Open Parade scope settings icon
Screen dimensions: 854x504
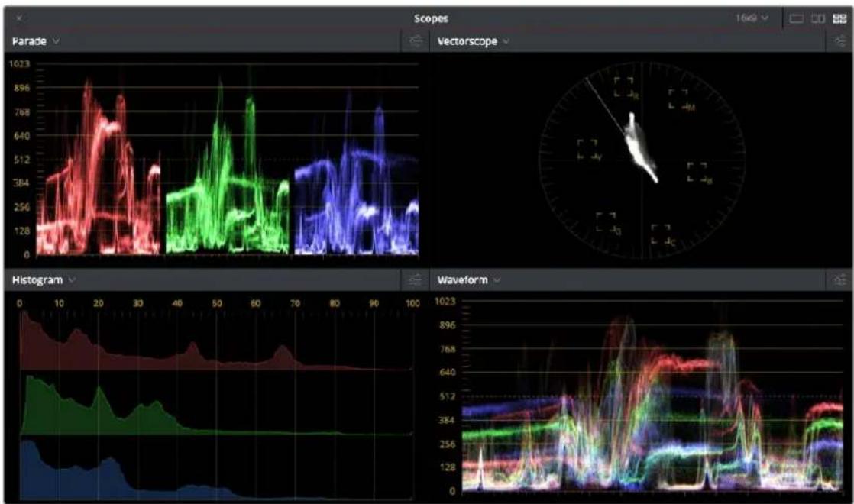pyautogui.click(x=416, y=40)
